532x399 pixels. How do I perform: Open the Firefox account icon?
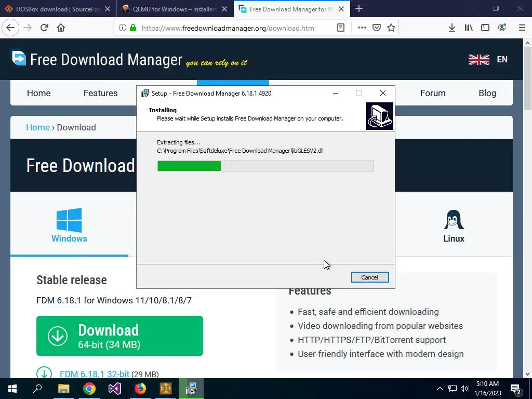point(502,28)
